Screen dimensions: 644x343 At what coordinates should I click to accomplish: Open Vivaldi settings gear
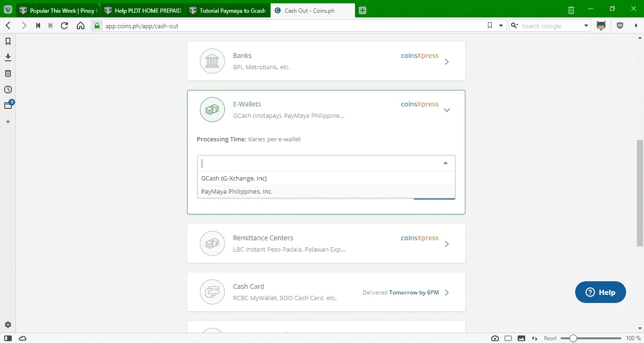[x=8, y=325]
